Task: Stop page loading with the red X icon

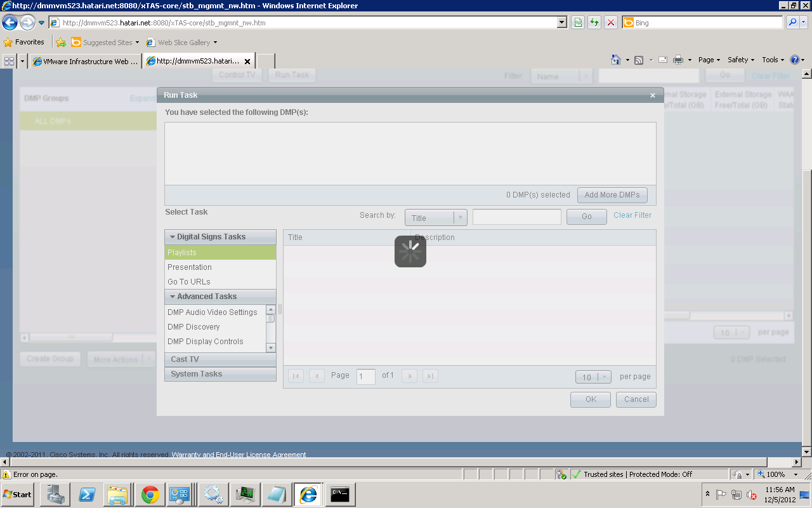Action: click(611, 23)
